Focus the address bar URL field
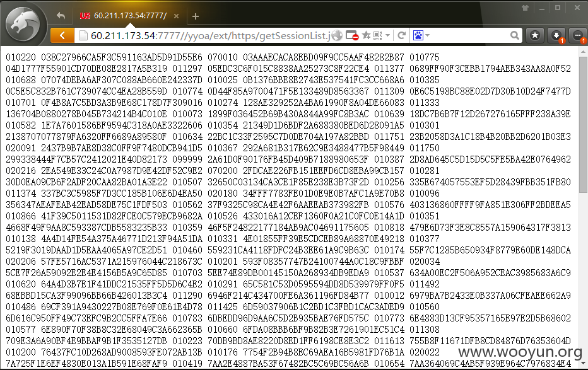588x370 pixels. tap(210, 35)
